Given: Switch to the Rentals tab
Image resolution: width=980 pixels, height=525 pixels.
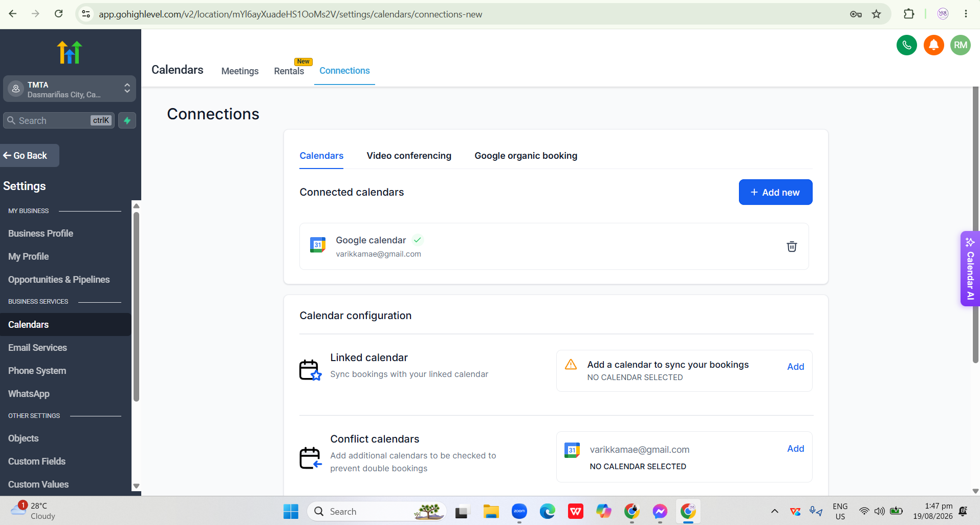Looking at the screenshot, I should [289, 71].
